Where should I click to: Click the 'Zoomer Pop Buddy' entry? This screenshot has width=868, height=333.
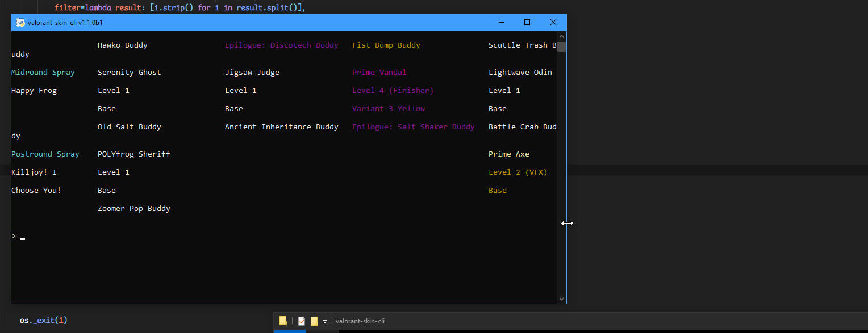134,209
